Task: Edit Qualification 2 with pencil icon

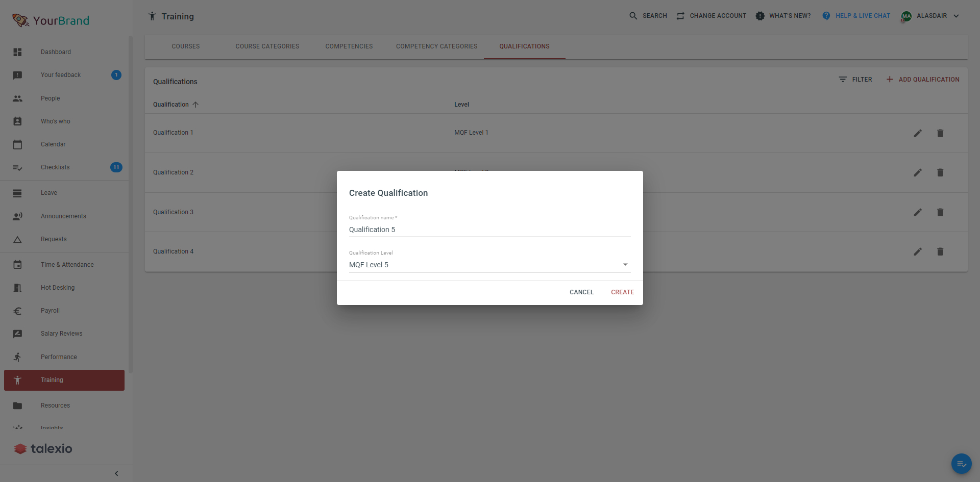Action: tap(918, 172)
